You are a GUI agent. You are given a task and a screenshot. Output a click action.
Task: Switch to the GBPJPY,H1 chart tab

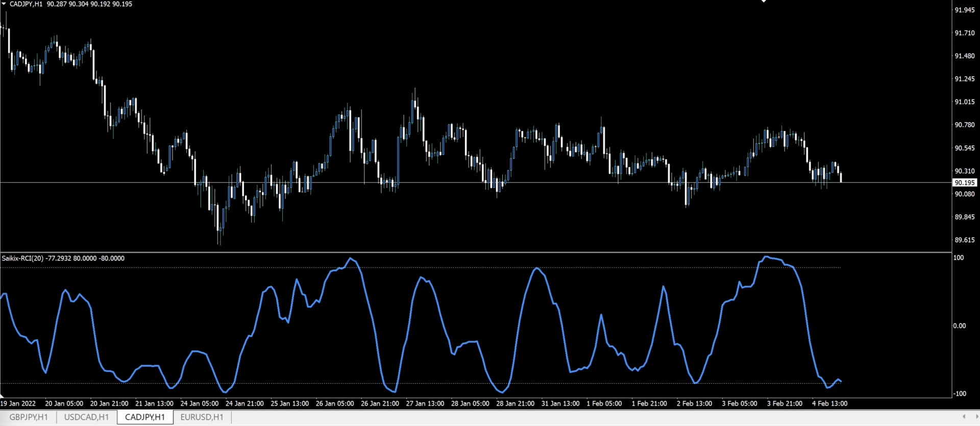pyautogui.click(x=29, y=417)
